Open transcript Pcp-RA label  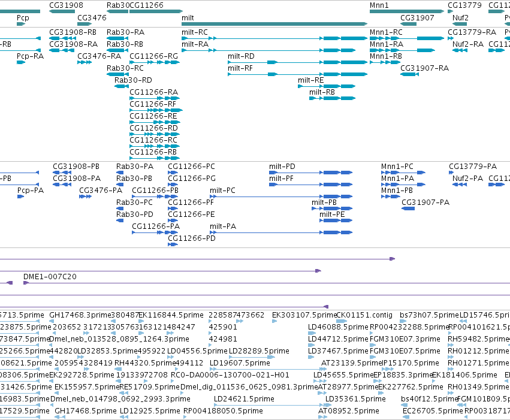tap(30, 56)
